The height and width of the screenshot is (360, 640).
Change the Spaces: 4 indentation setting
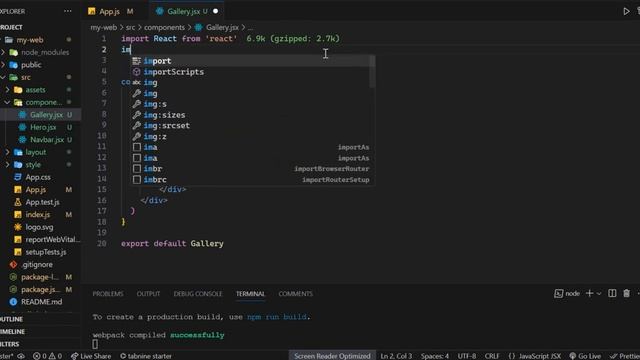(435, 356)
